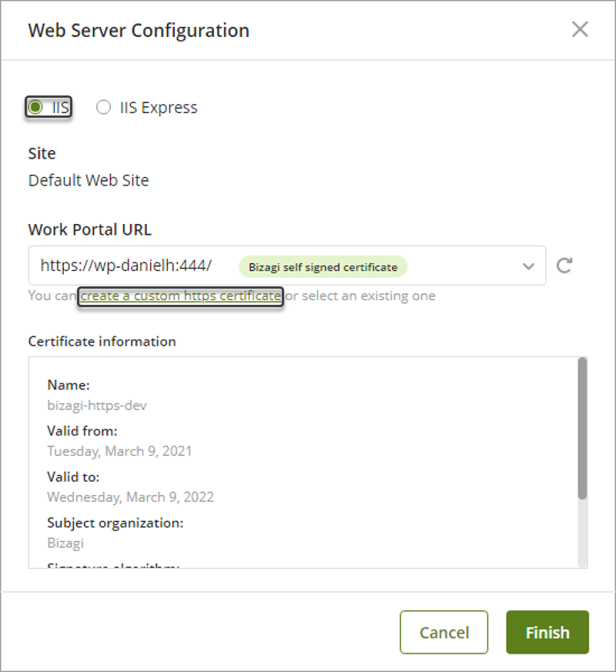Screen dimensions: 616x672
Task: Click the Default Web Site text
Action: point(89,180)
